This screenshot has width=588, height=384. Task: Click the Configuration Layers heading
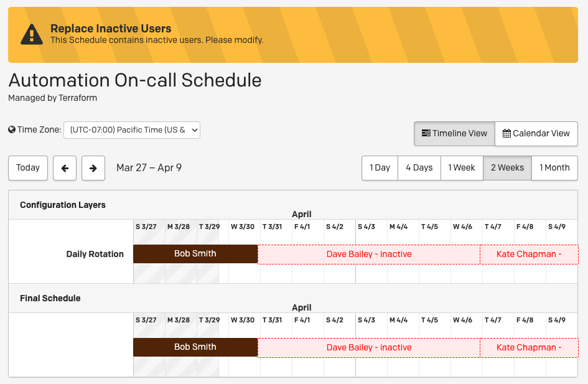(x=63, y=205)
